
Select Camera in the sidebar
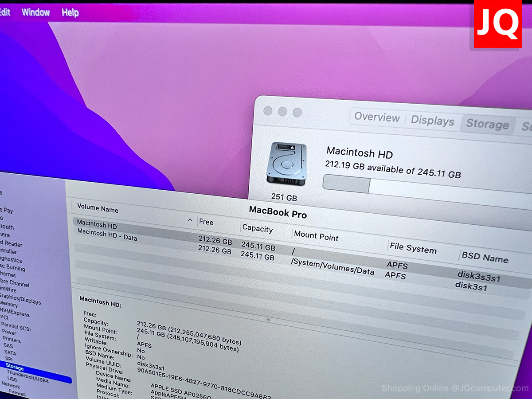[x=5, y=235]
